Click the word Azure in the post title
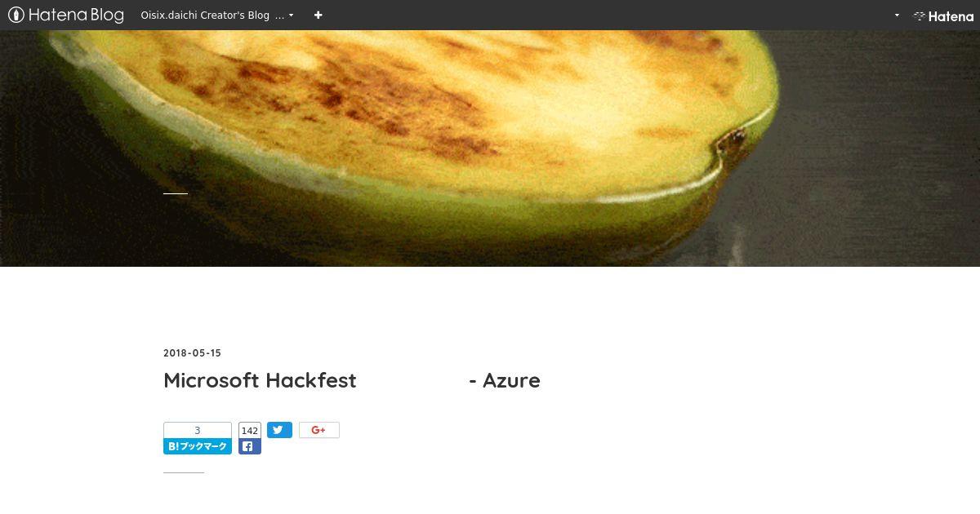The width and height of the screenshot is (980, 514). tap(511, 380)
